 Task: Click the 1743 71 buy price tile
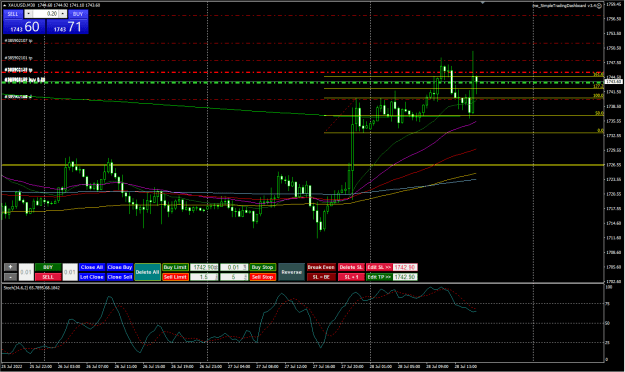(67, 27)
